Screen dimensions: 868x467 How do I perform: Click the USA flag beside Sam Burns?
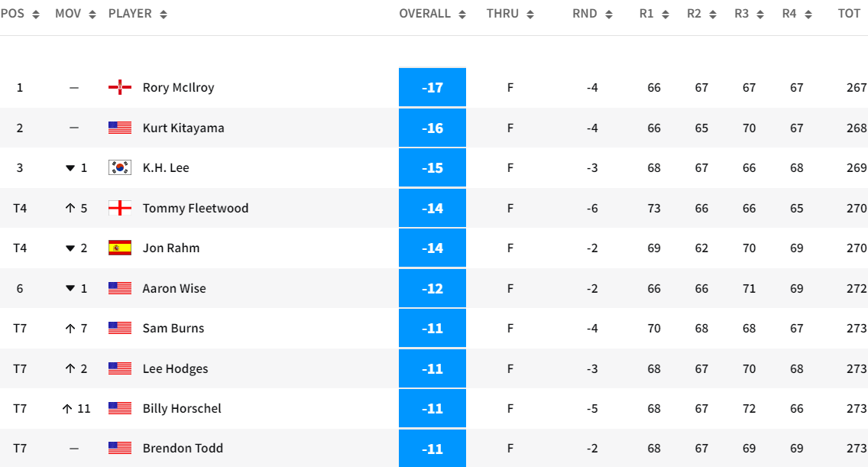[x=120, y=329]
